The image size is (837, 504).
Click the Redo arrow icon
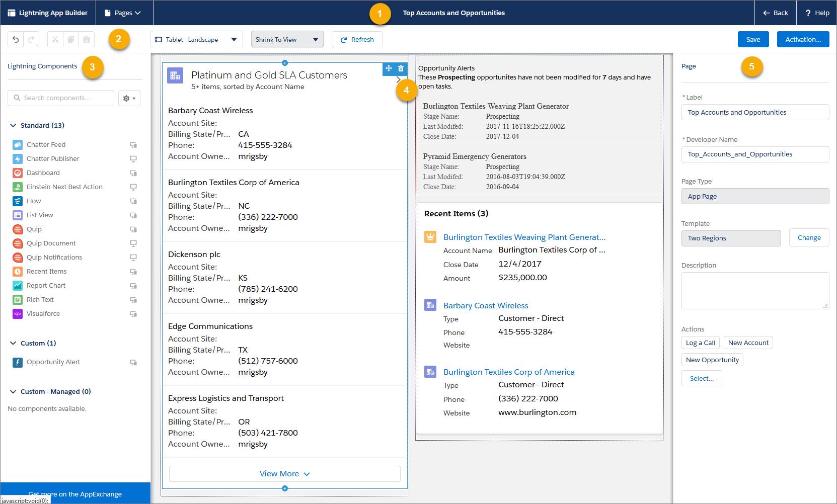pos(31,39)
